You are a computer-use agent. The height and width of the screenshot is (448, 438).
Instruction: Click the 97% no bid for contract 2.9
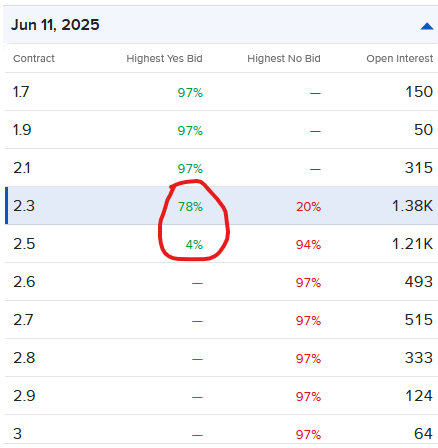308,396
